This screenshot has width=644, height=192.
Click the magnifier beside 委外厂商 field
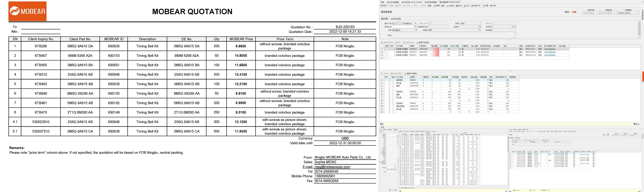(x=416, y=23)
